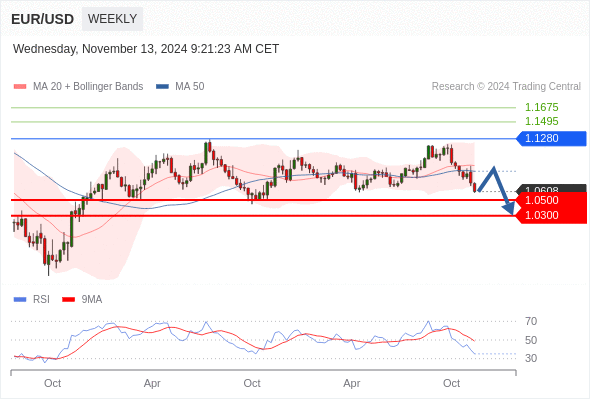This screenshot has height=400, width=590.
Task: Click the last Oct label on time axis
Action: coord(452,383)
